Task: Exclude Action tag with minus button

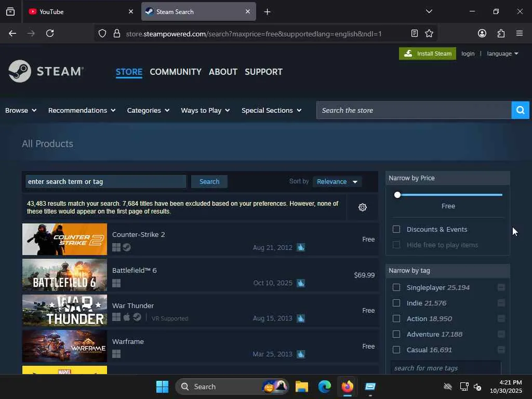Action: click(x=501, y=318)
